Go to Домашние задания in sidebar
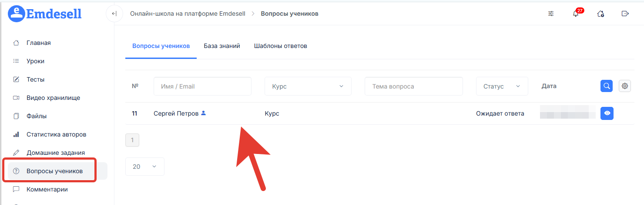The image size is (644, 205). coord(55,153)
